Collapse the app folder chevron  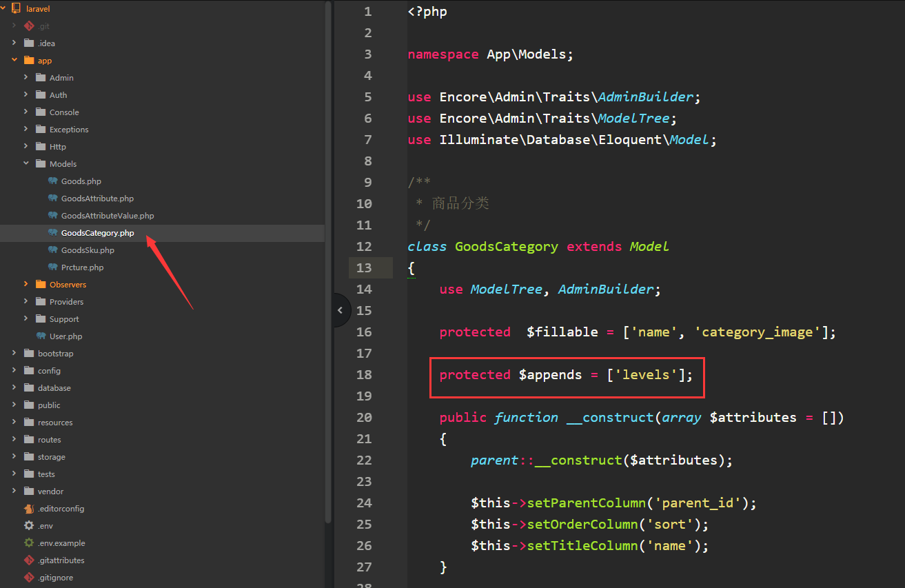(x=14, y=60)
